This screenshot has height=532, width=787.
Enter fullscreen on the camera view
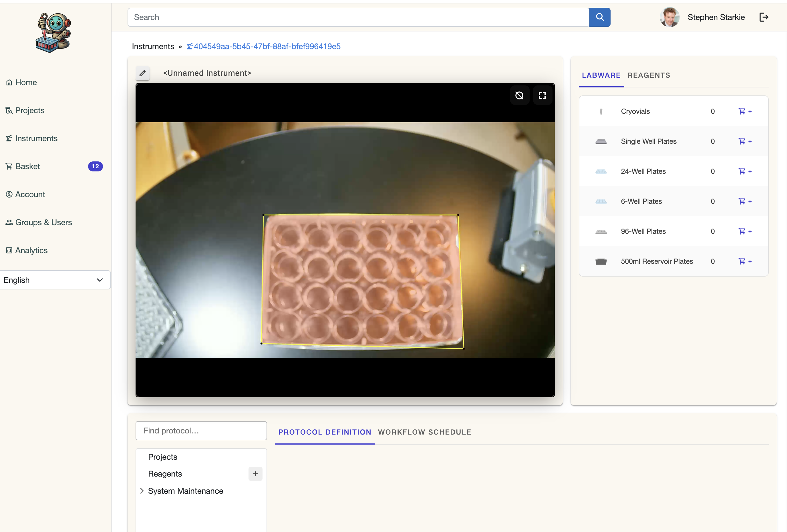click(542, 95)
